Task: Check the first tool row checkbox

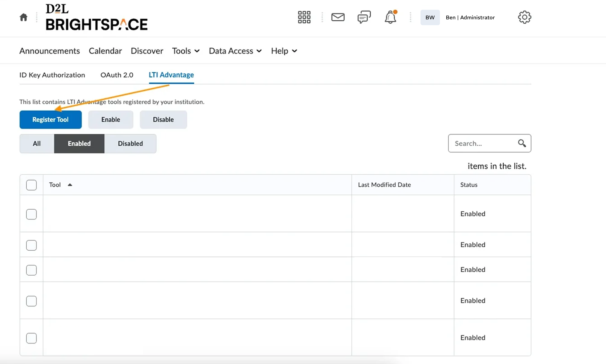Action: 31,214
